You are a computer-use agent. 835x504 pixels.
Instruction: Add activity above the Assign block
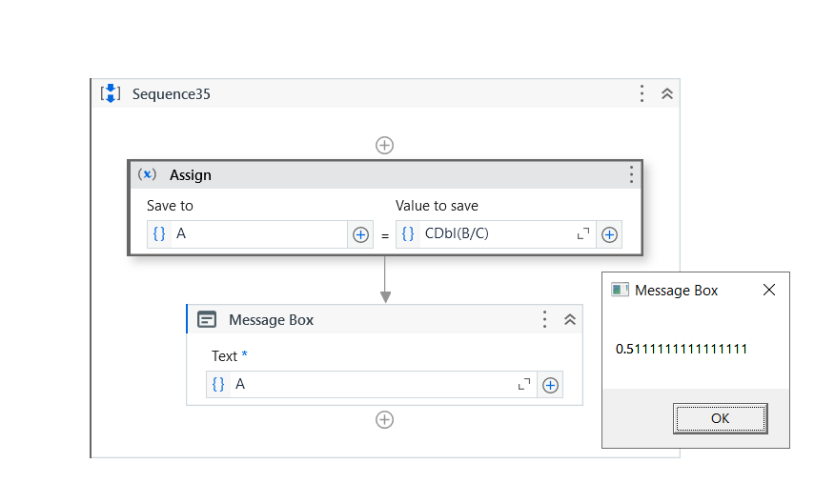384,145
